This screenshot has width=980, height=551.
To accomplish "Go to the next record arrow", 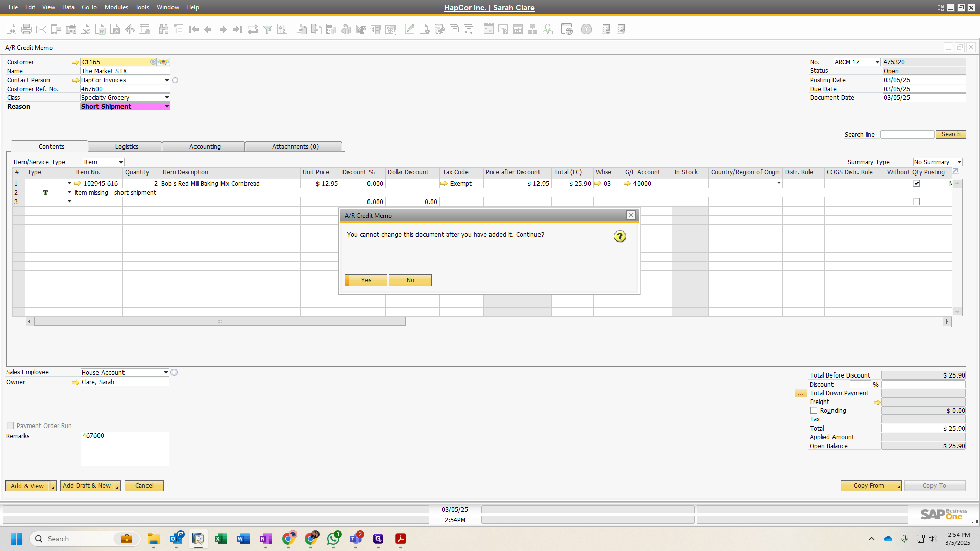I will [x=223, y=30].
